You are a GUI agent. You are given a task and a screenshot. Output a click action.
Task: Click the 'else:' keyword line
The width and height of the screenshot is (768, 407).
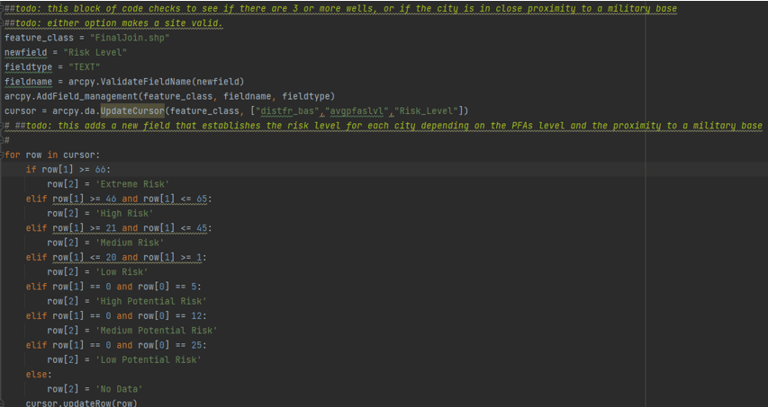pyautogui.click(x=38, y=373)
